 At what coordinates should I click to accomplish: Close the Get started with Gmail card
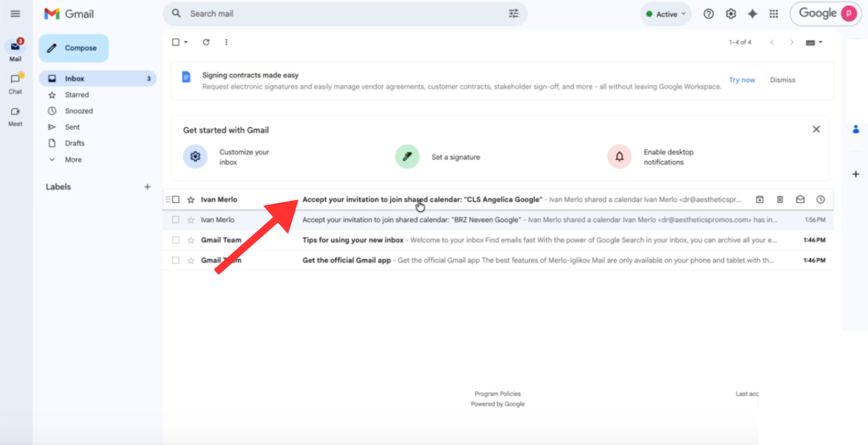(x=816, y=130)
